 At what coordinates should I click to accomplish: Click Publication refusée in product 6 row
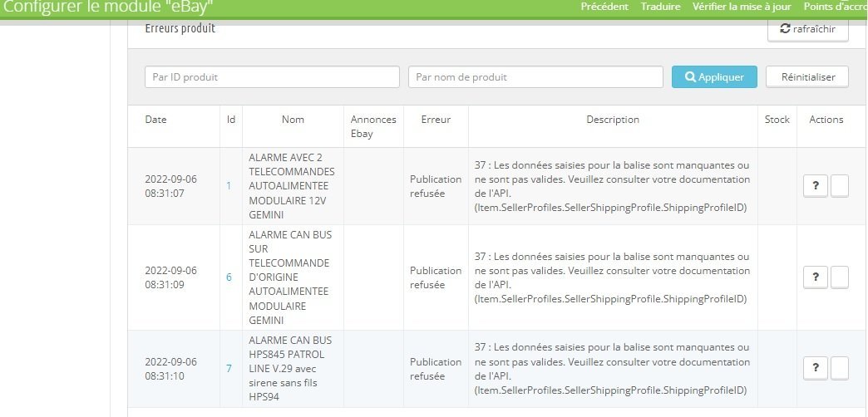pyautogui.click(x=436, y=277)
